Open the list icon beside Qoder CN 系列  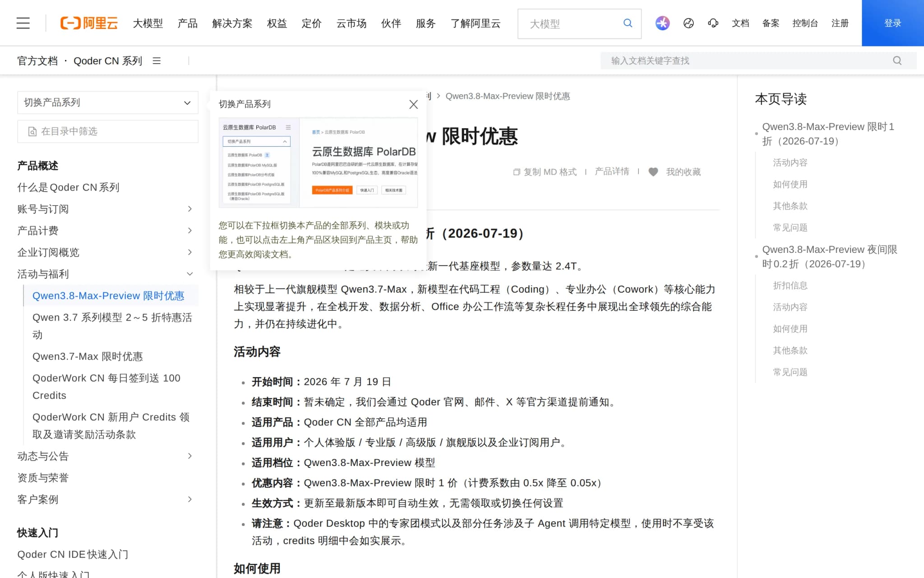[x=157, y=61]
